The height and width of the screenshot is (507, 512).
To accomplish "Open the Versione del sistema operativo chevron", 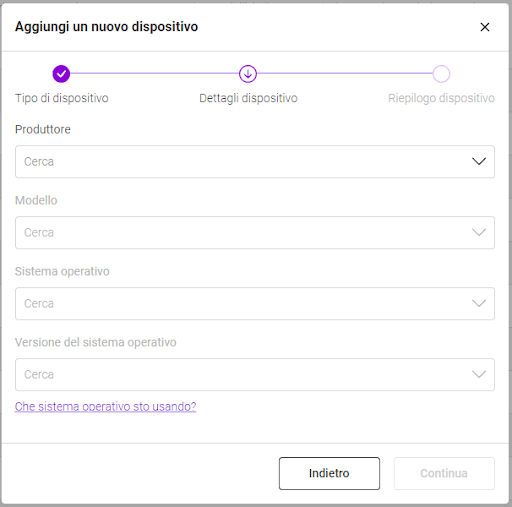I will coord(479,375).
